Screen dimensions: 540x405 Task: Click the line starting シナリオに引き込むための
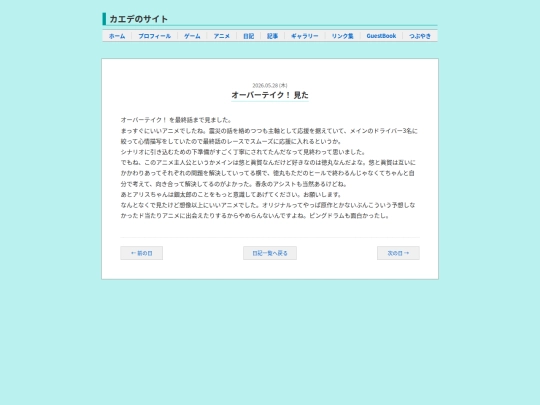pos(243,152)
